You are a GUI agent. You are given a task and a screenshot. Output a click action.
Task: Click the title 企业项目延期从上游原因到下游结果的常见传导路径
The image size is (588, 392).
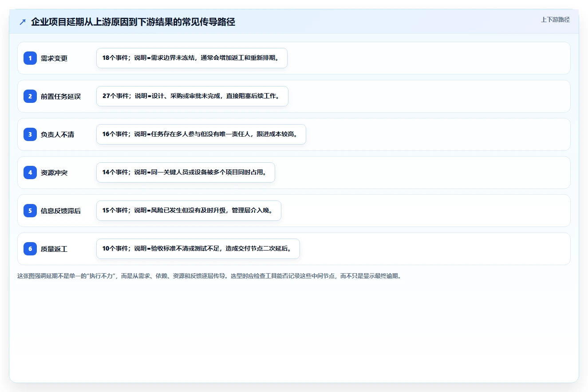click(x=133, y=22)
